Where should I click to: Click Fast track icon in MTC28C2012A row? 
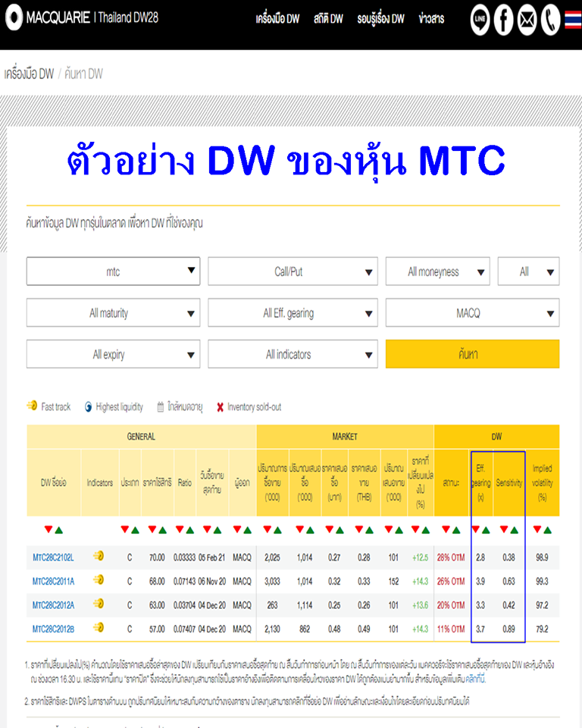(99, 604)
